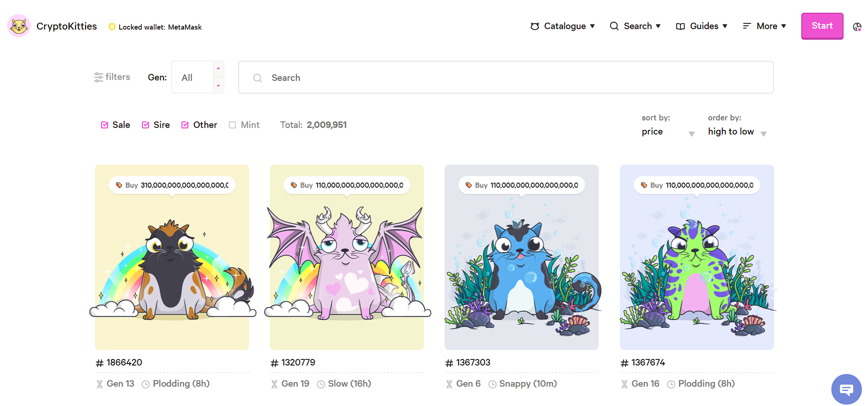Decrease Gen with the down arrow
The height and width of the screenshot is (406, 868).
218,86
